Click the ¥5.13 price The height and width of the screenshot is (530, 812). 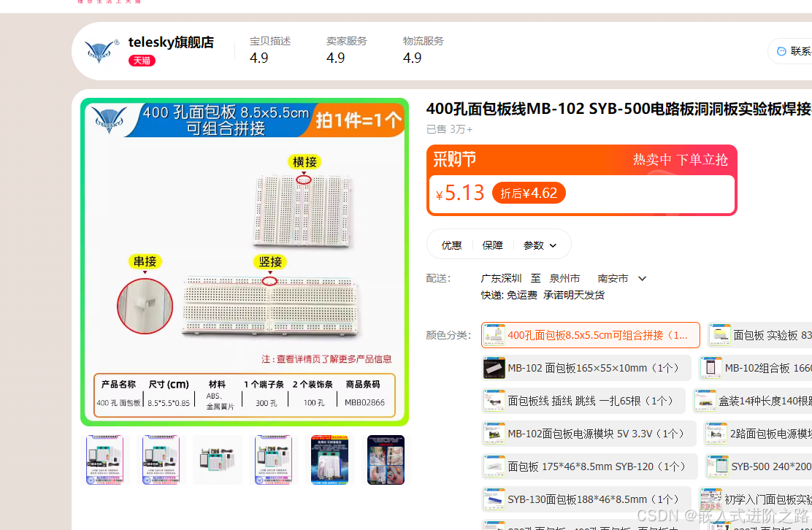[x=460, y=193]
